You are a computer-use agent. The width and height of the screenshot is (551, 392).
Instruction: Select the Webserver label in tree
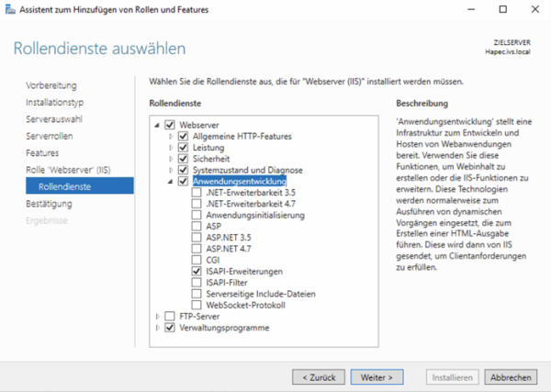click(199, 125)
